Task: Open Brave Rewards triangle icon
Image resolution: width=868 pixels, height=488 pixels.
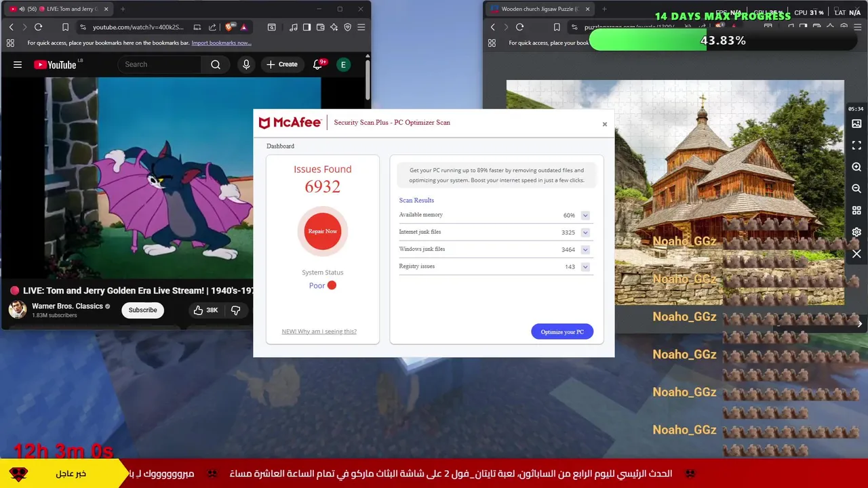Action: pos(243,27)
